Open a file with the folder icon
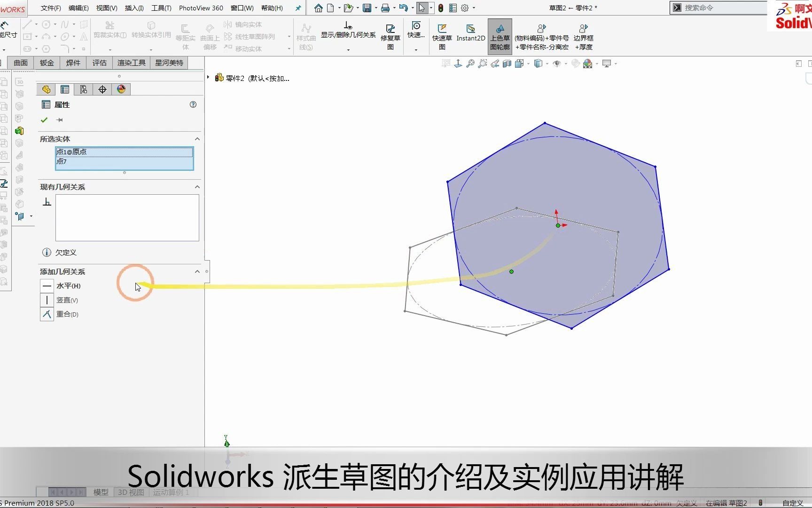 coord(348,8)
